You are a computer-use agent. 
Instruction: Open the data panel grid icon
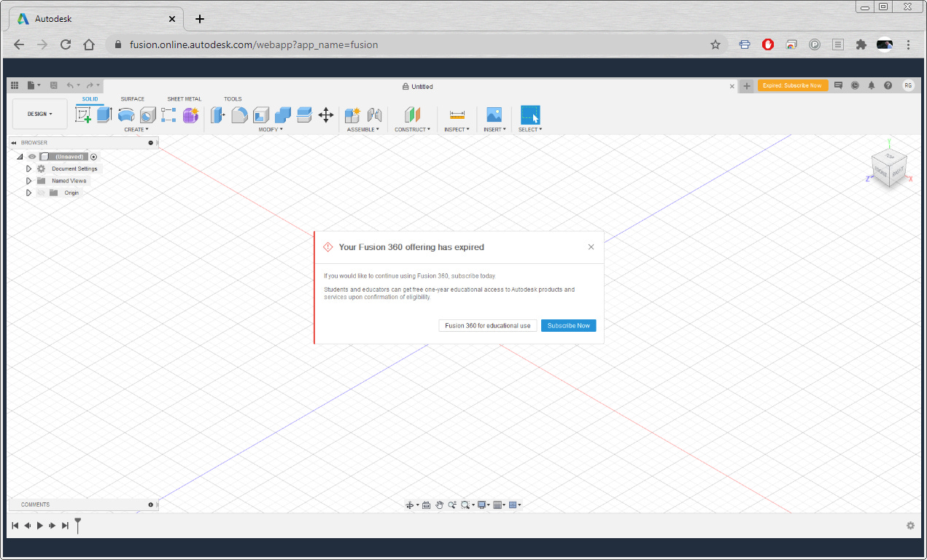tap(15, 85)
